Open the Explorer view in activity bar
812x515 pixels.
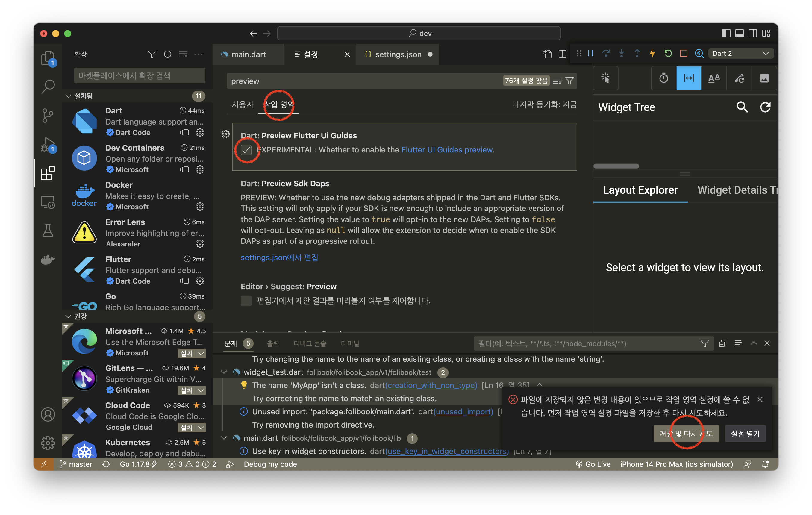pos(48,58)
